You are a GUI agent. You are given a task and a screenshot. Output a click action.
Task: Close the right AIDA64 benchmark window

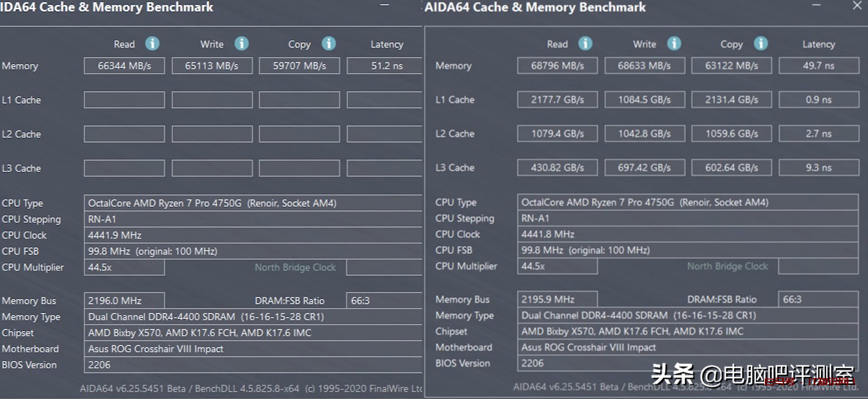point(857,5)
